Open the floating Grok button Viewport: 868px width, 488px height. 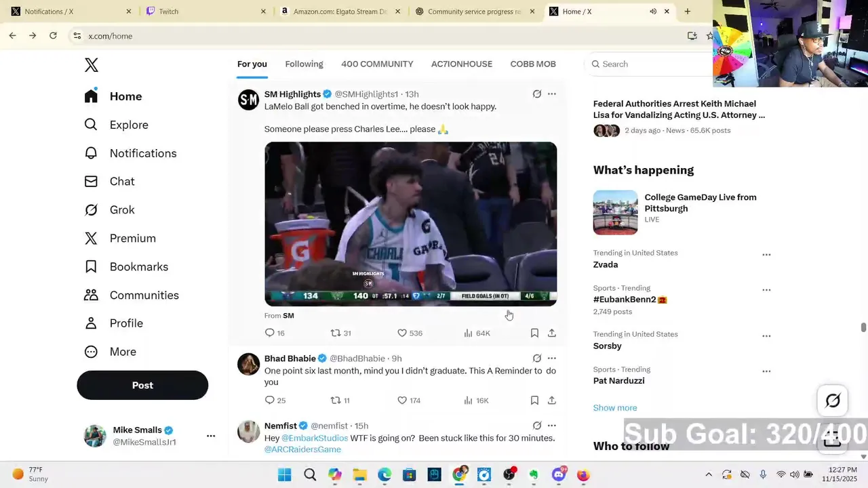(833, 401)
